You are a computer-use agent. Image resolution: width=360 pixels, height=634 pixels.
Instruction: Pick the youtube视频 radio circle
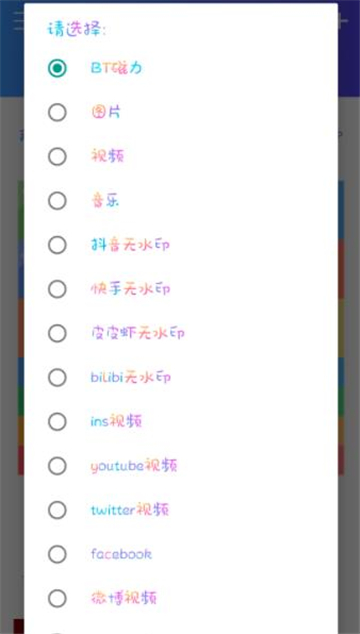tap(57, 466)
